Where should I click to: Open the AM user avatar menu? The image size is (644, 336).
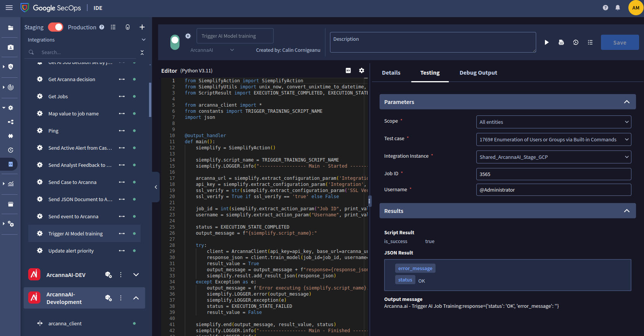click(x=636, y=8)
